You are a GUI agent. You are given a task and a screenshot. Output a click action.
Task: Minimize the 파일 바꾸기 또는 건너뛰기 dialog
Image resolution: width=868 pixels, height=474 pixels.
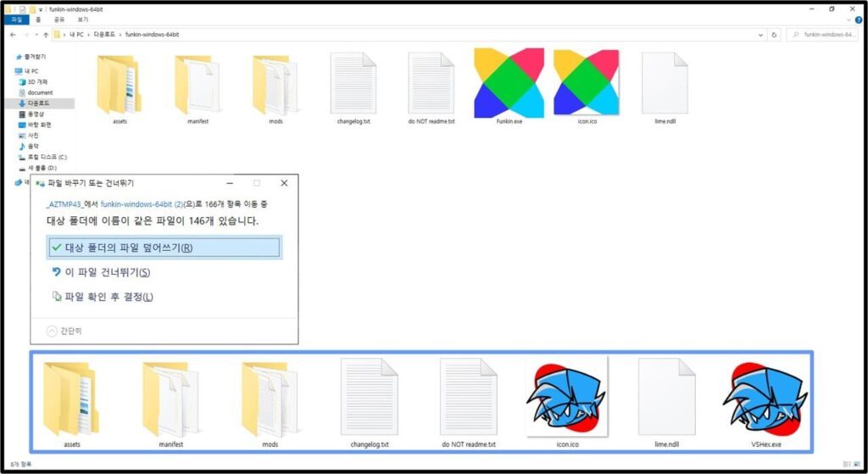pyautogui.click(x=230, y=183)
